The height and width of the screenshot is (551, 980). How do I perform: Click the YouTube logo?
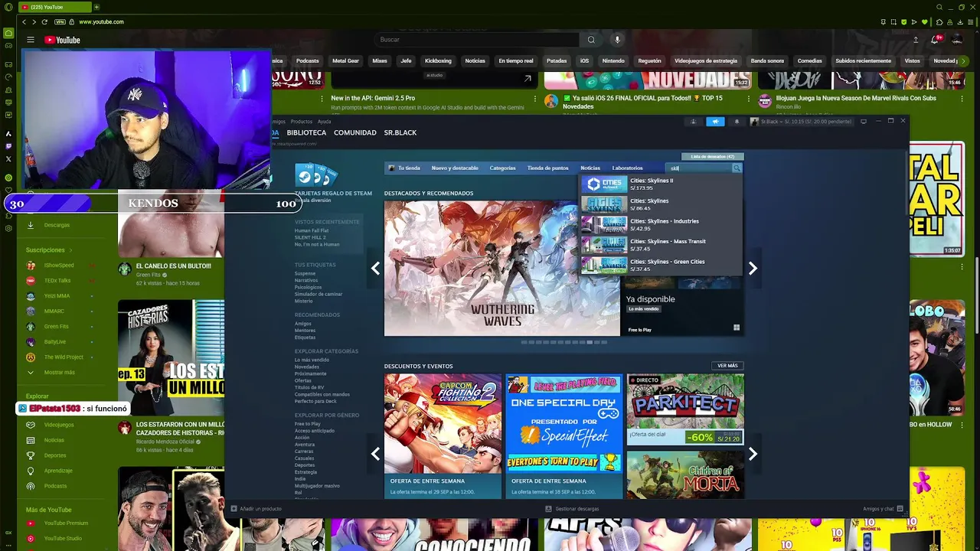62,40
